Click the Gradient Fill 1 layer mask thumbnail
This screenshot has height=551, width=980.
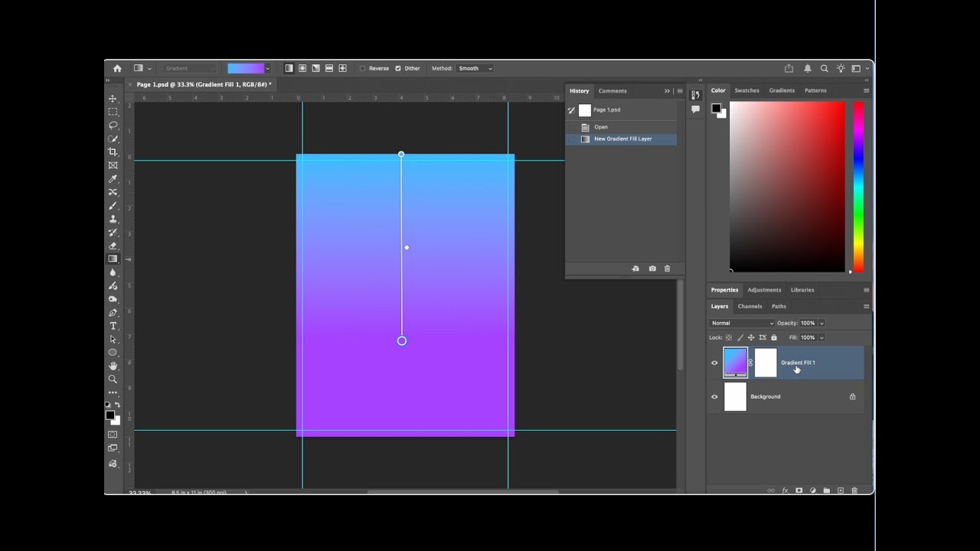coord(766,363)
